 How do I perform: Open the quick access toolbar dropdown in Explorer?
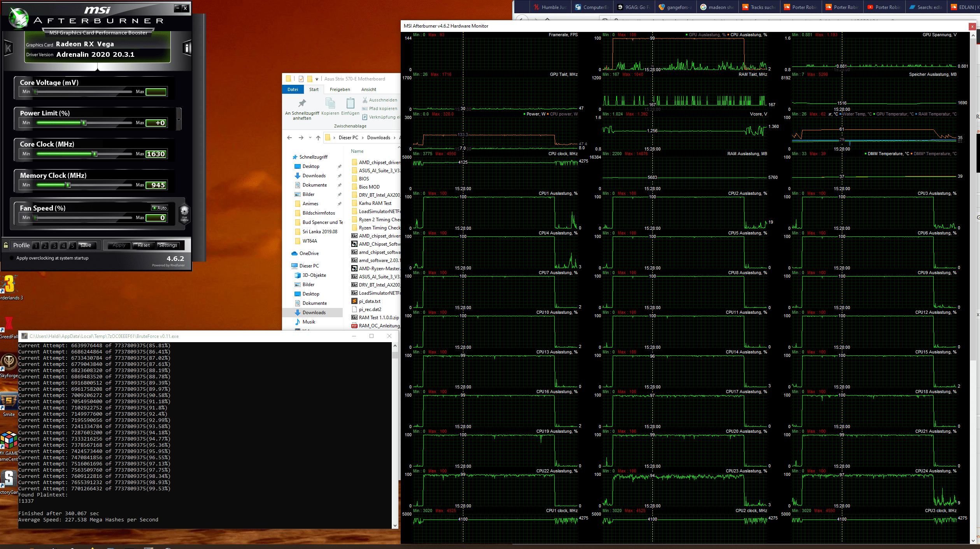[317, 79]
